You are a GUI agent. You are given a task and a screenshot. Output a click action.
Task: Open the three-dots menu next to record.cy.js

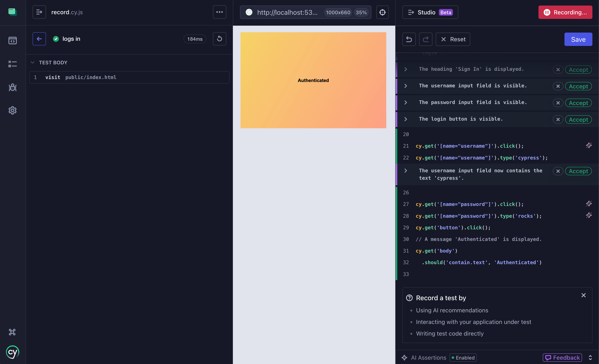[x=219, y=12]
